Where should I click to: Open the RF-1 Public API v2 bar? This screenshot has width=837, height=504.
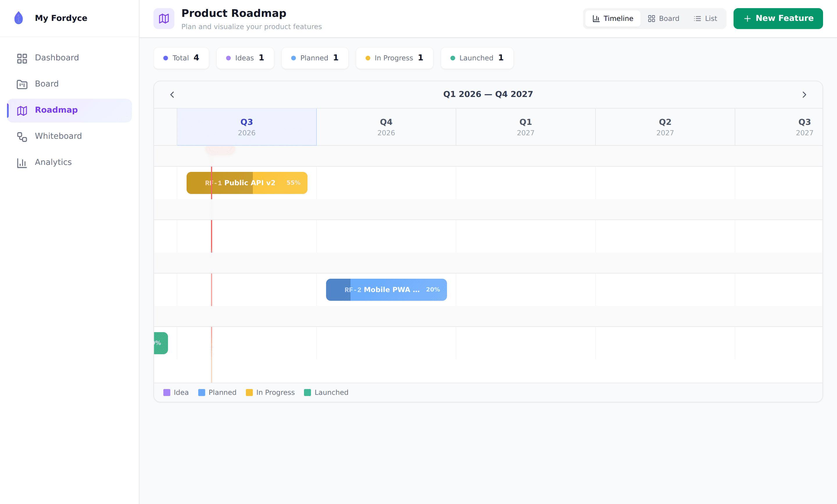tap(247, 183)
